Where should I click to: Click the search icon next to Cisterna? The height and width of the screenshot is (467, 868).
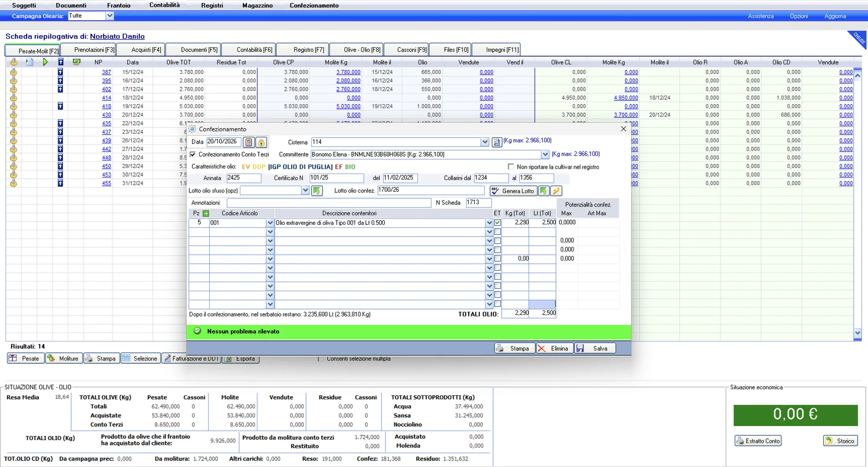pyautogui.click(x=496, y=142)
